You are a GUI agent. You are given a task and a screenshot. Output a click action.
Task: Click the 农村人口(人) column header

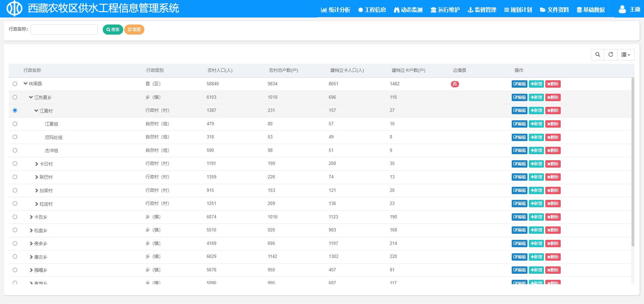pos(220,70)
